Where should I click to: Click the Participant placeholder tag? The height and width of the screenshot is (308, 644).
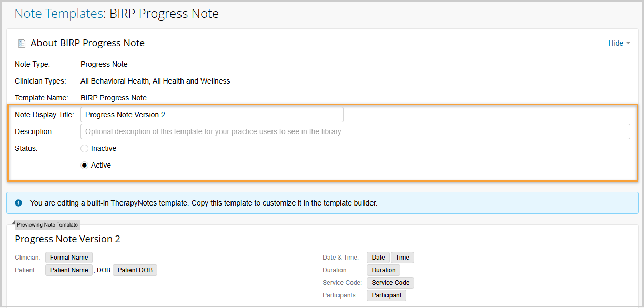[x=386, y=295]
